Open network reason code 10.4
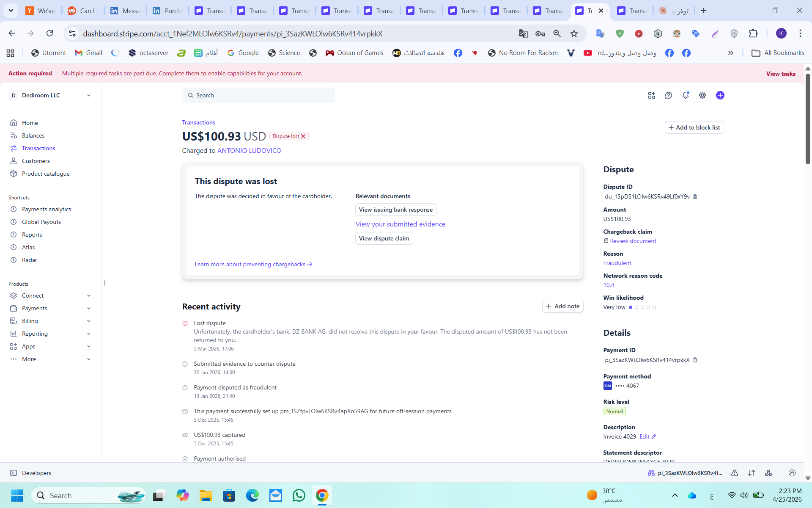 click(x=609, y=285)
